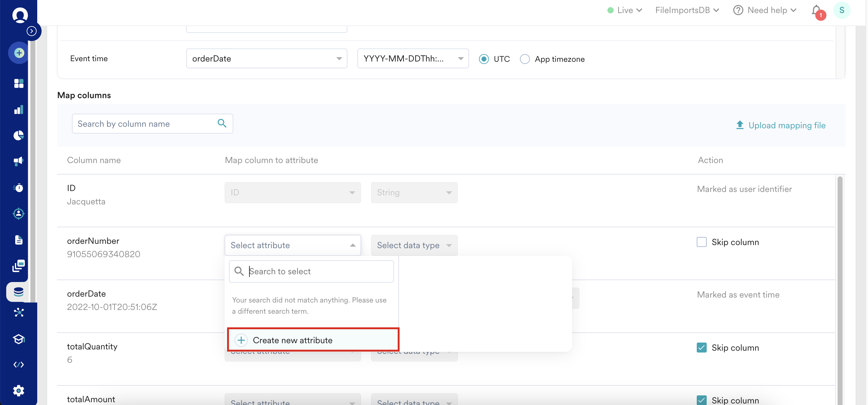Open the settings gear in sidebar

pyautogui.click(x=19, y=390)
